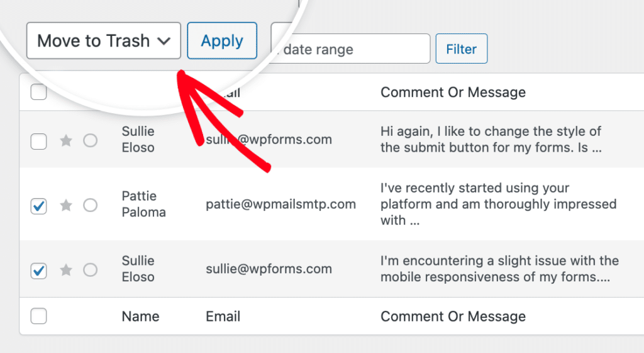
Task: Mark first Sullie Eloso entry as read
Action: (x=91, y=140)
